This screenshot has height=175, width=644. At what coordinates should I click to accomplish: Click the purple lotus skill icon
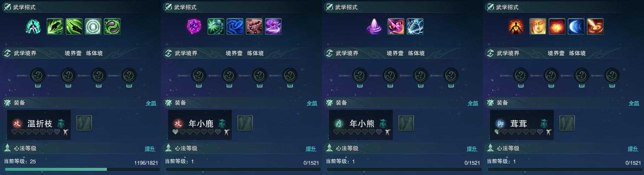[x=374, y=27]
